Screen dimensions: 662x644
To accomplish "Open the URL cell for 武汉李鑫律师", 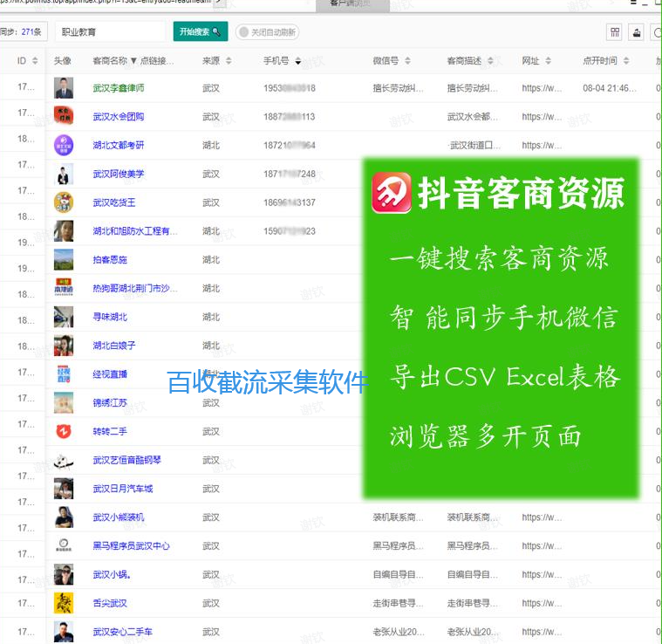I will 542,88.
